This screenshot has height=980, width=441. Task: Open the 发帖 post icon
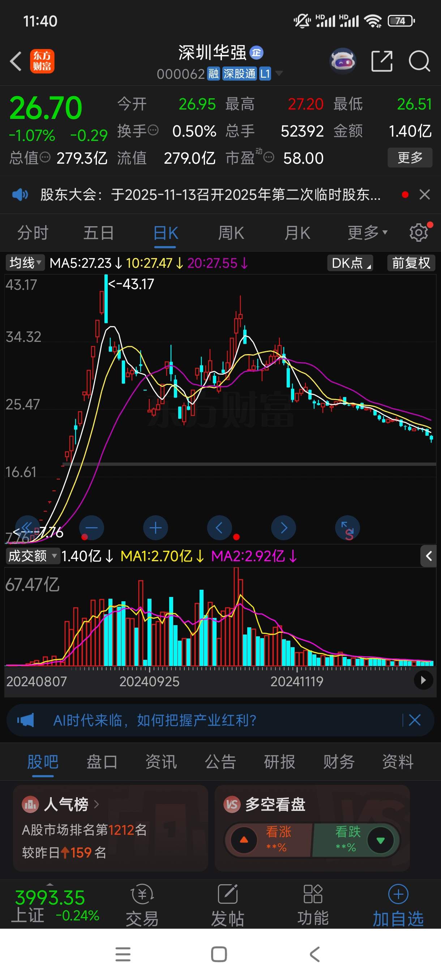[227, 894]
